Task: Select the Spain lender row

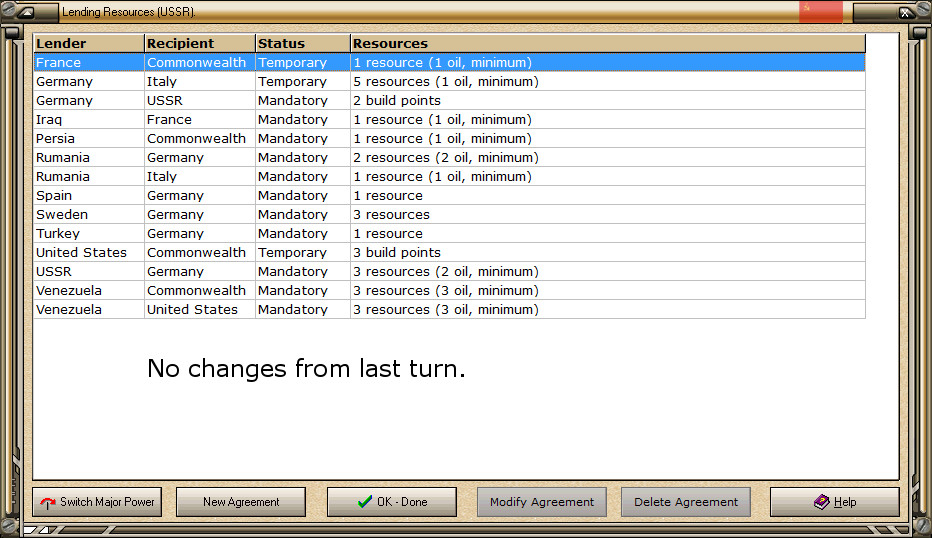Action: [449, 196]
